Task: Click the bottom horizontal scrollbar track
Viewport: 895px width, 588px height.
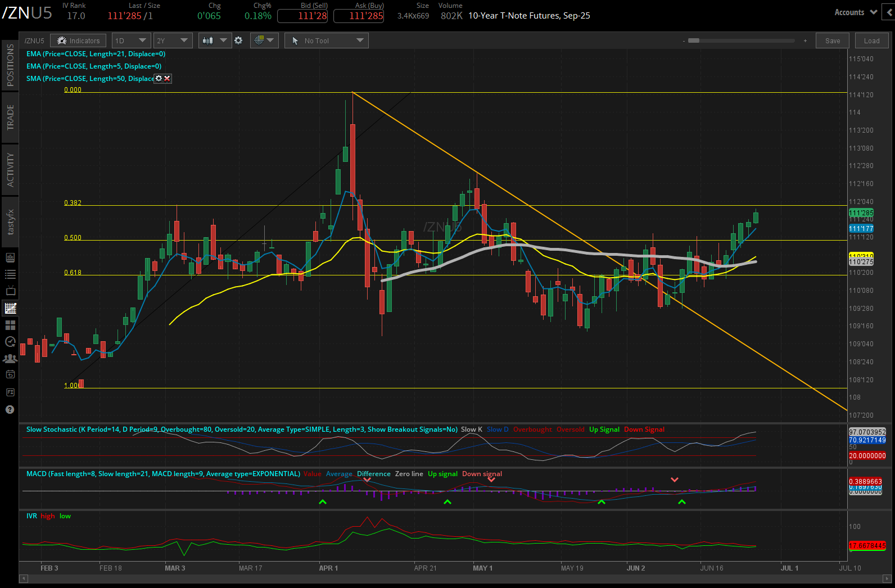Action: pos(455,578)
